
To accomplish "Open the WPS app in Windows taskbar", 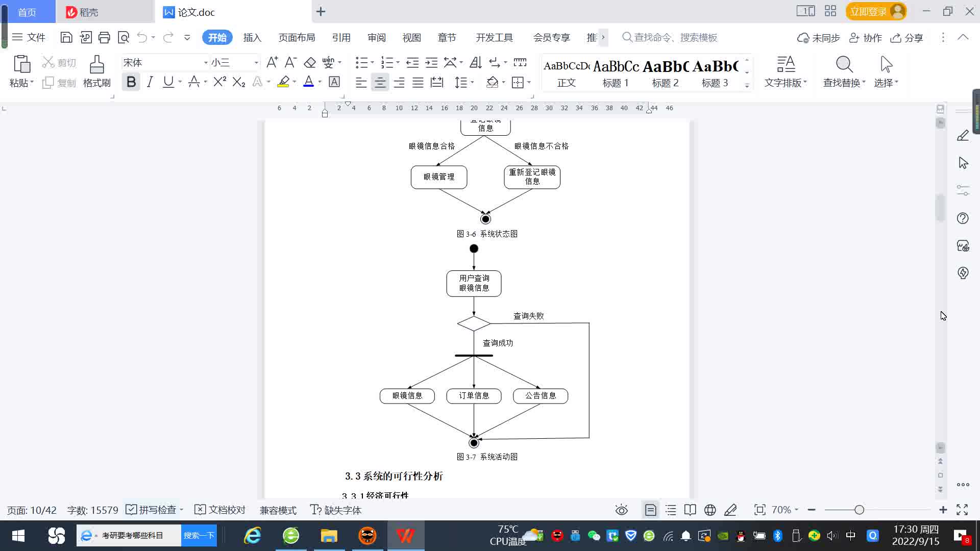I will point(405,536).
